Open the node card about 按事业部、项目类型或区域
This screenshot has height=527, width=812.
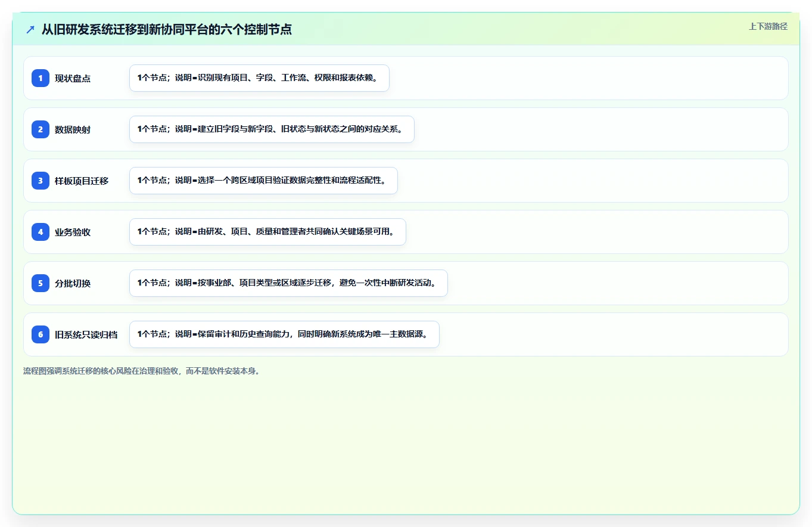tap(288, 283)
